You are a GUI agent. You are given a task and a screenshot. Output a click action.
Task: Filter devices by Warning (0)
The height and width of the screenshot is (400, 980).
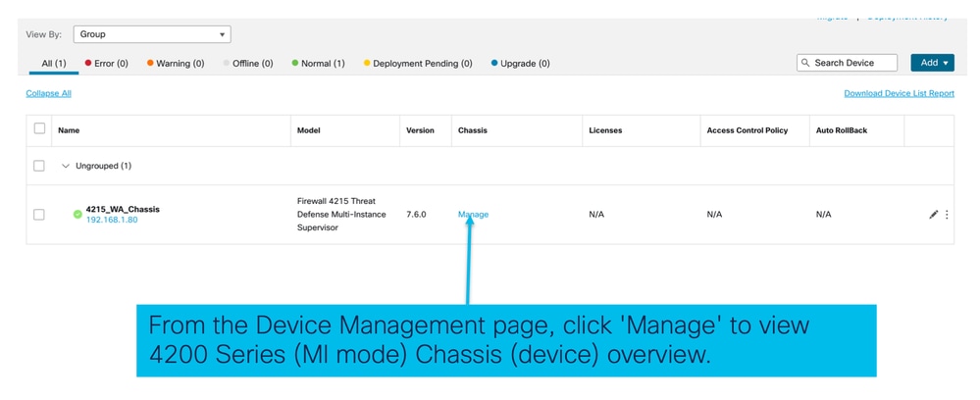click(176, 63)
